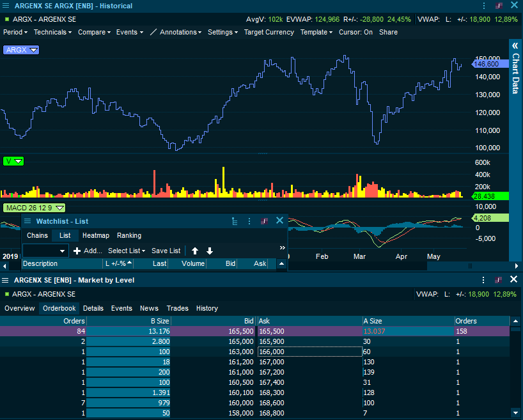Open the Technicals dropdown menu
The image size is (523, 420).
[52, 32]
